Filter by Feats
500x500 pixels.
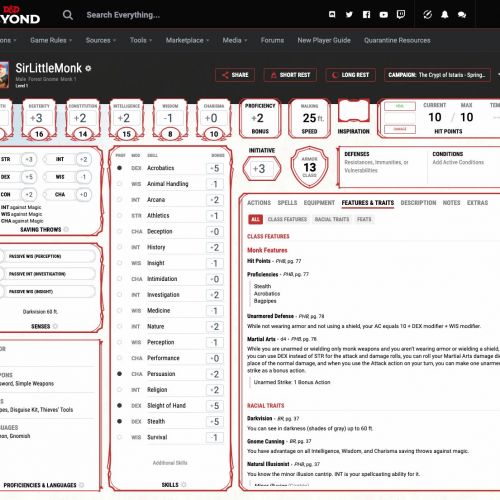(364, 219)
